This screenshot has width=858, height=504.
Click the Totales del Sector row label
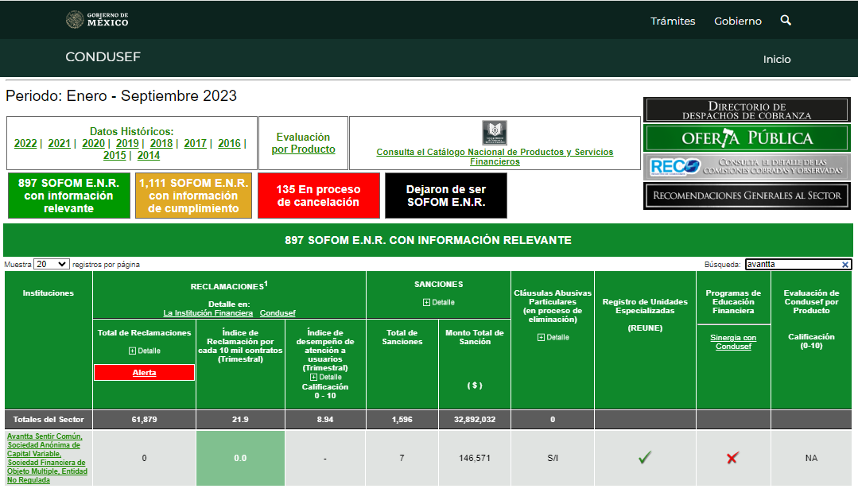tap(49, 420)
